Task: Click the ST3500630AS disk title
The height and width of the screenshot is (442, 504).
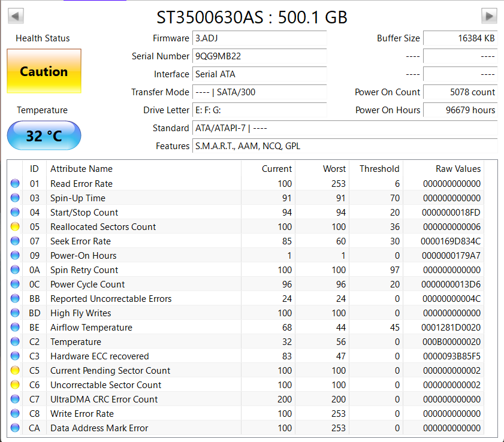Action: pos(252,17)
